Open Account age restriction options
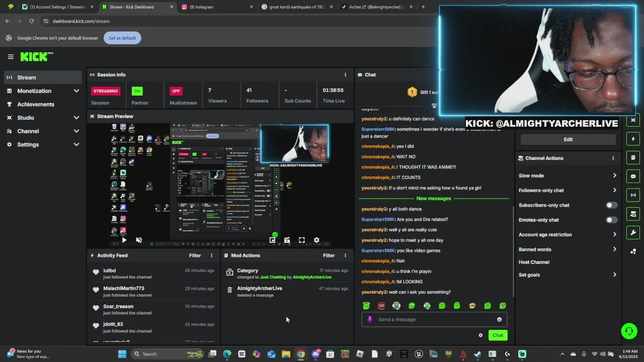This screenshot has height=362, width=644. [x=568, y=234]
